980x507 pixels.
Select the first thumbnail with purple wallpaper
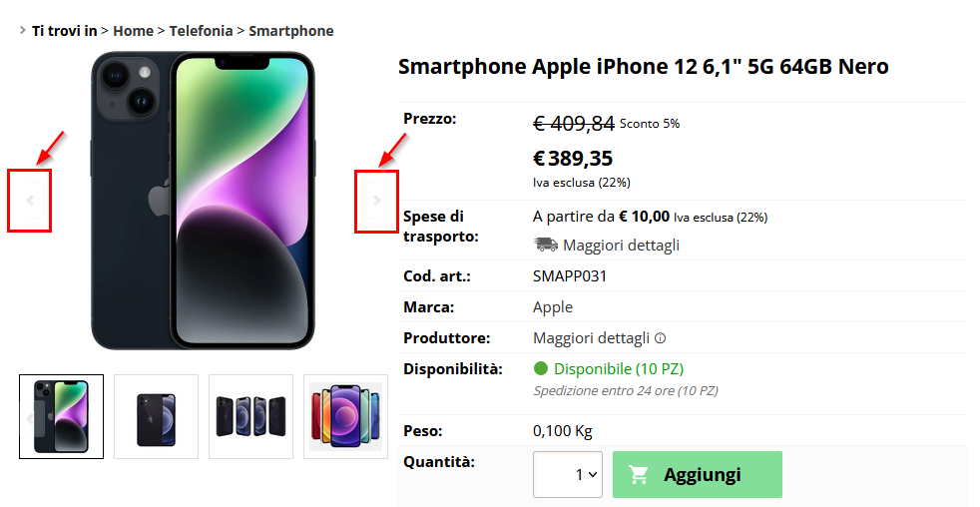[x=61, y=416]
